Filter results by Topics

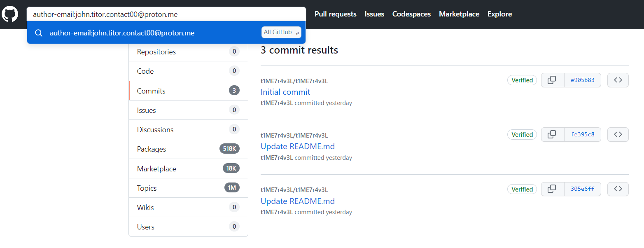189,188
